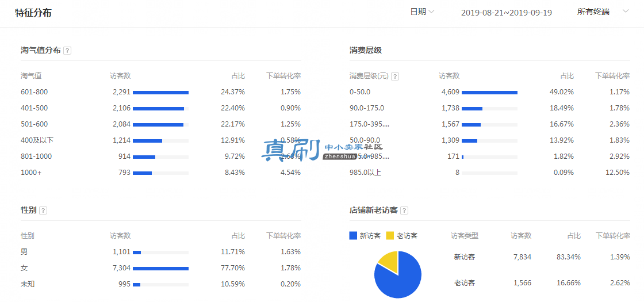Click the date range 2019-08-21~2019-09-19
The image size is (644, 302).
[x=507, y=13]
